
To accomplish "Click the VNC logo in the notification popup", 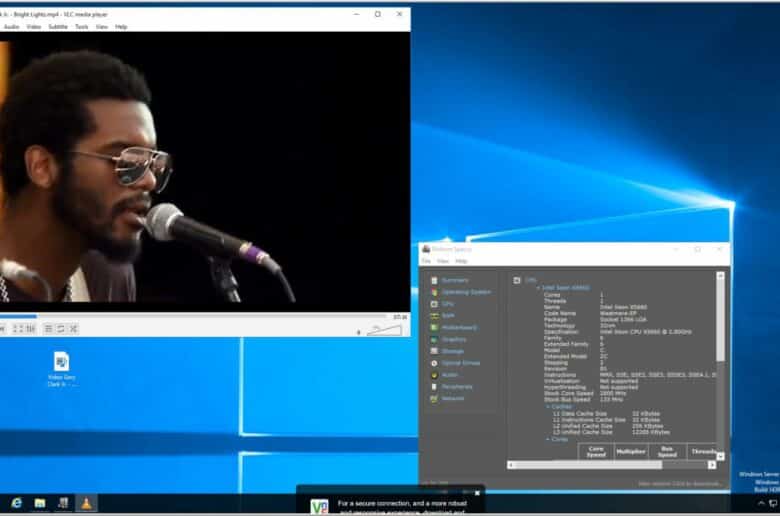I will pyautogui.click(x=319, y=506).
